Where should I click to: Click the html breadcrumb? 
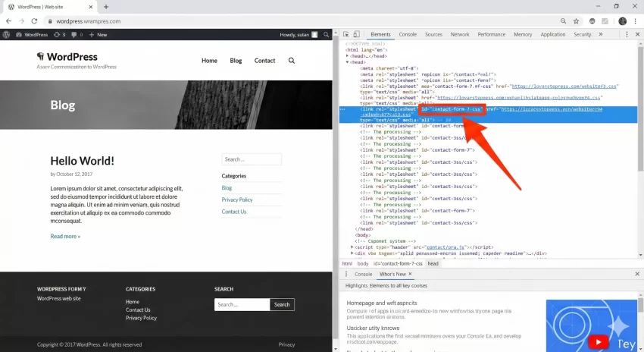pyautogui.click(x=347, y=263)
